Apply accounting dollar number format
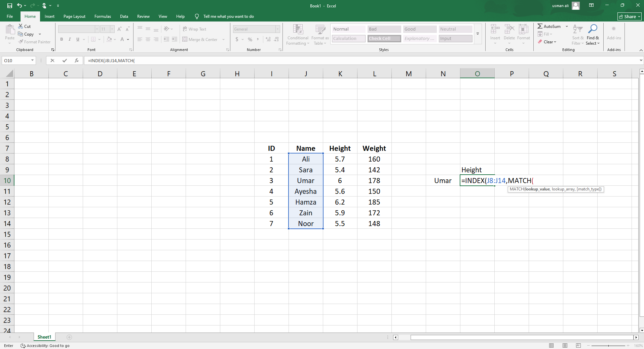Screen dimensions: 644x349 pos(237,39)
